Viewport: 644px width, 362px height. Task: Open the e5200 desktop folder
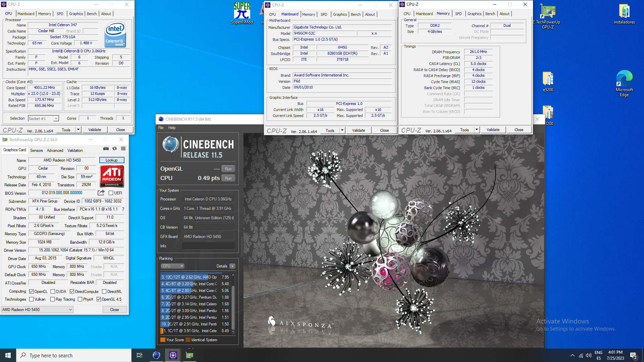548,82
